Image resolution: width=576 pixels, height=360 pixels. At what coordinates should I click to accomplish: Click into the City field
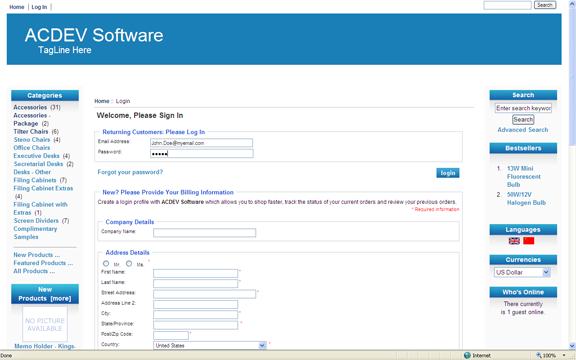[x=195, y=314]
